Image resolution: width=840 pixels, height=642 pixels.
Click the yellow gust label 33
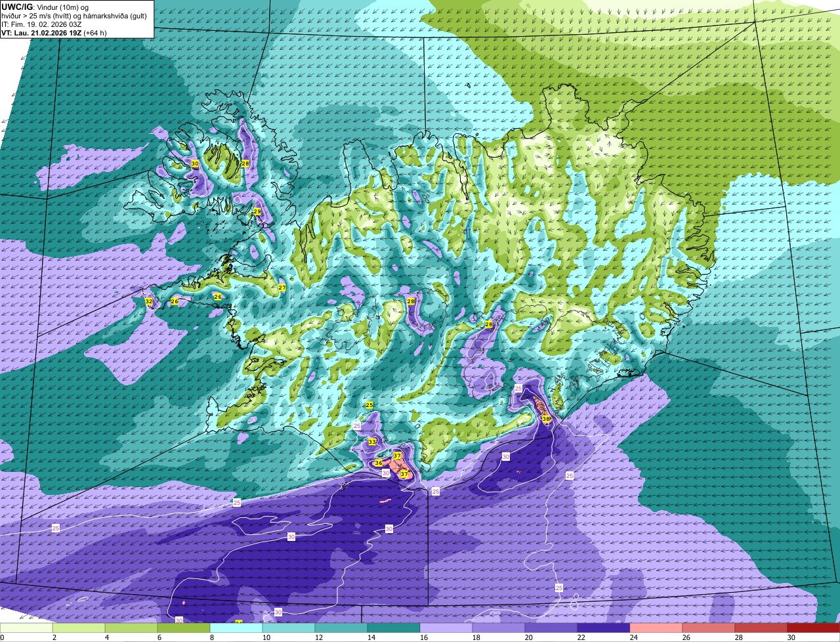[372, 442]
